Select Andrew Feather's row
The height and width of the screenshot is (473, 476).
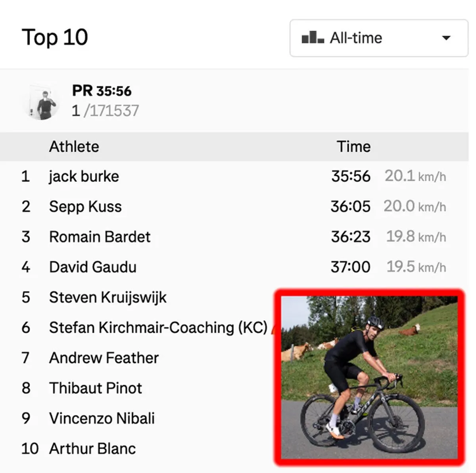coord(104,358)
